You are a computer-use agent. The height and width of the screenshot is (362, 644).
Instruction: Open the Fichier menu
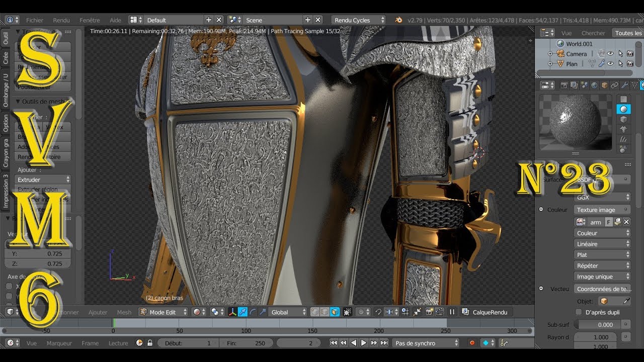pos(35,20)
